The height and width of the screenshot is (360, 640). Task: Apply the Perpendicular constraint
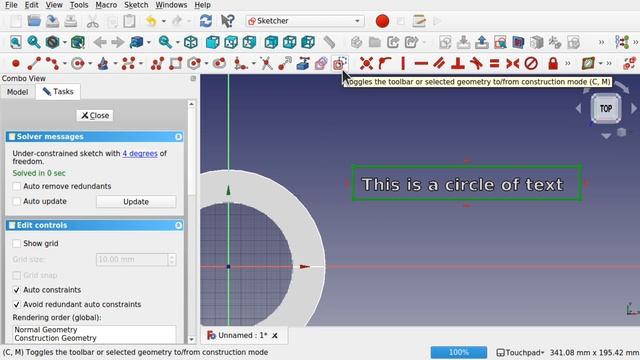coord(458,64)
